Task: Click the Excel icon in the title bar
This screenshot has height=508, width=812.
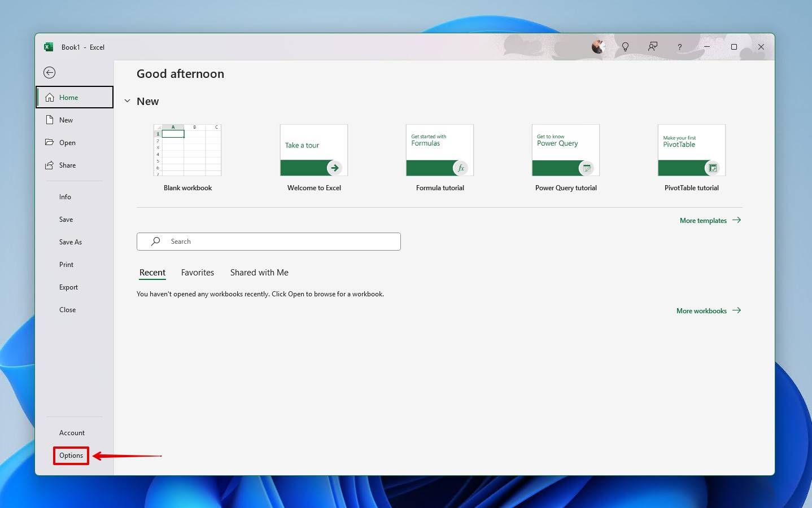Action: point(49,47)
